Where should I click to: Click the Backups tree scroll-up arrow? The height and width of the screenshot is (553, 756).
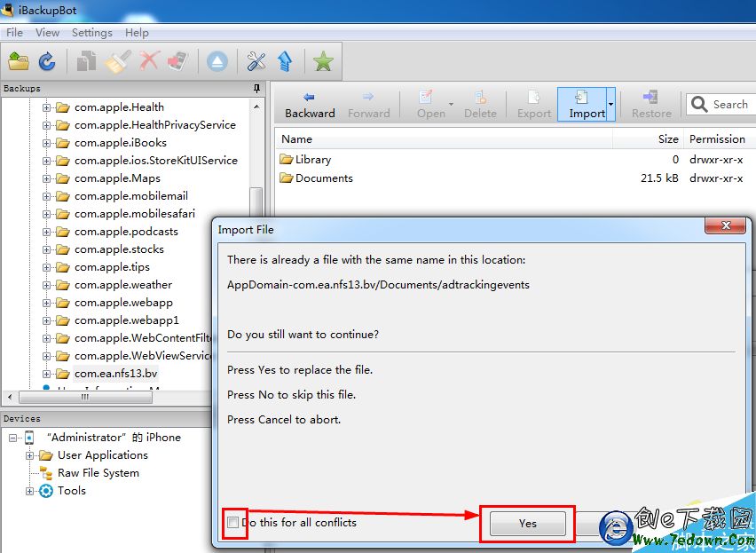(256, 107)
